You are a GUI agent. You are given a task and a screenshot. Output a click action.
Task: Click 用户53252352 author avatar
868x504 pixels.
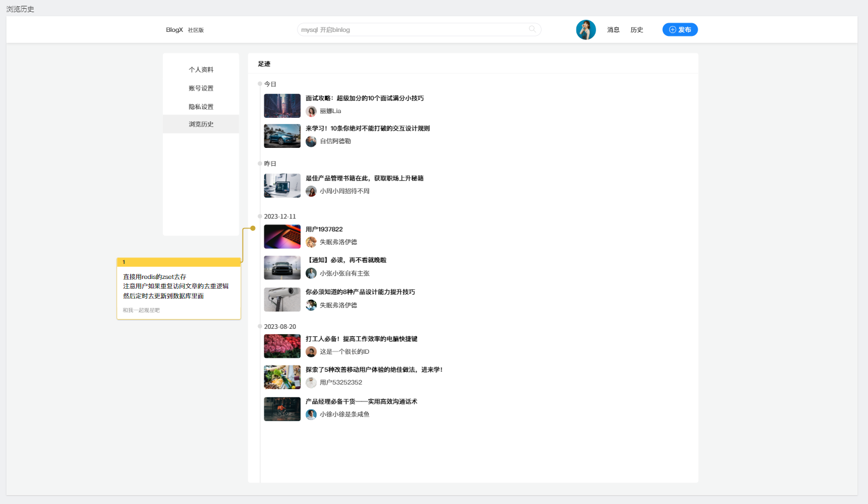[311, 383]
